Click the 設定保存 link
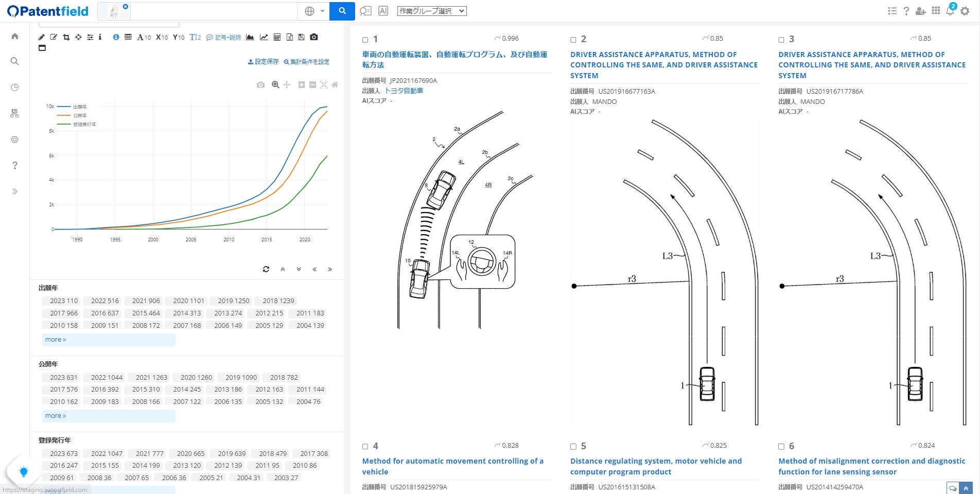Image resolution: width=980 pixels, height=494 pixels. (263, 62)
